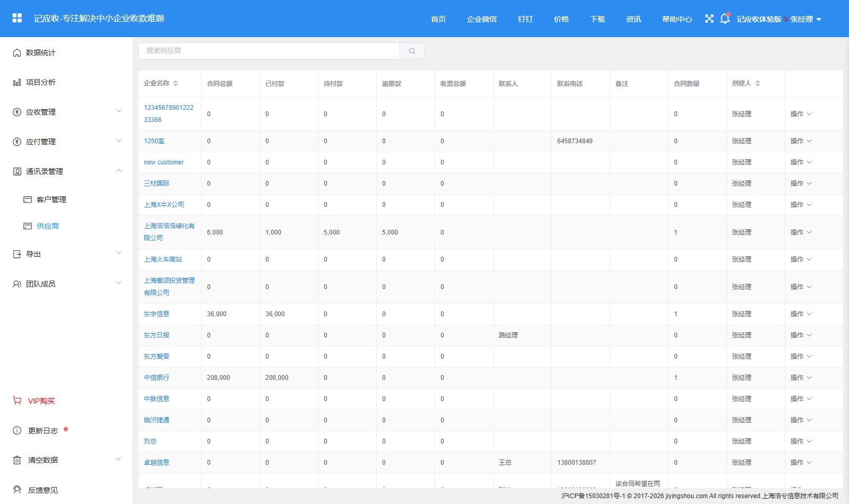
Task: Expand the 清空数据 chevron
Action: point(118,459)
